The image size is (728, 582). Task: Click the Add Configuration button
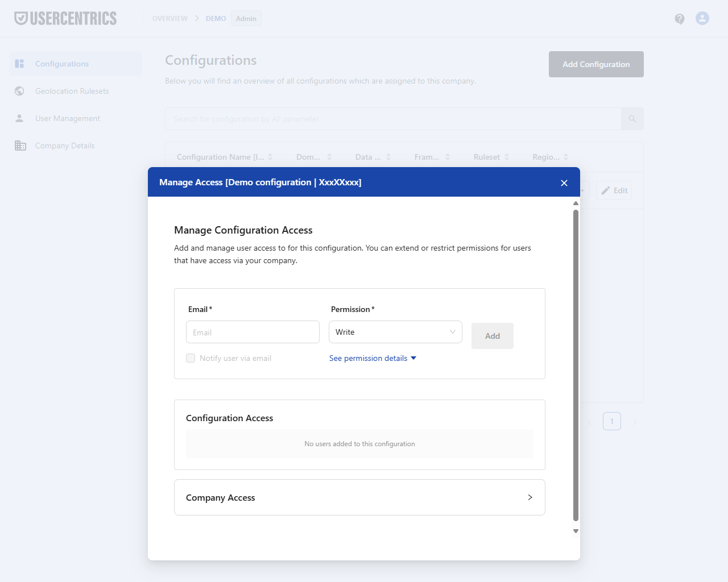pos(596,64)
